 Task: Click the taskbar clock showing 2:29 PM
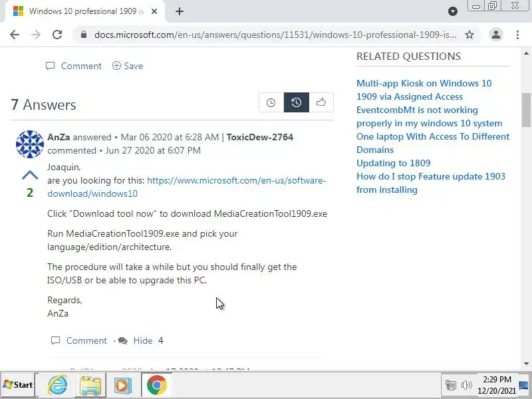tap(497, 385)
